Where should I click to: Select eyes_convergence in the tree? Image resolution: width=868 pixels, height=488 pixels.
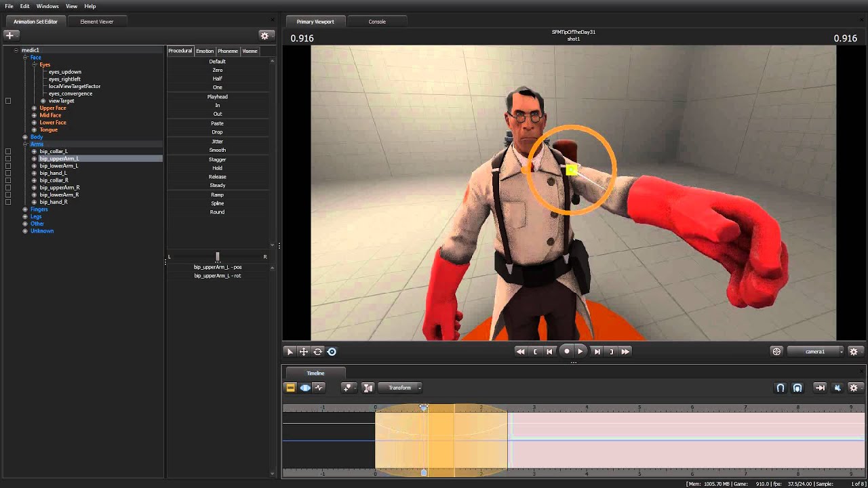71,94
